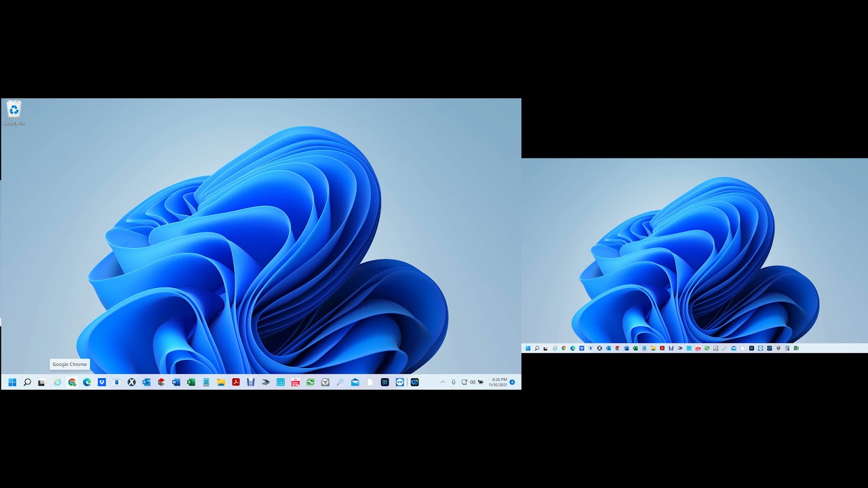The height and width of the screenshot is (488, 868).
Task: Open Start menu on right monitor taskbar
Action: pos(528,348)
